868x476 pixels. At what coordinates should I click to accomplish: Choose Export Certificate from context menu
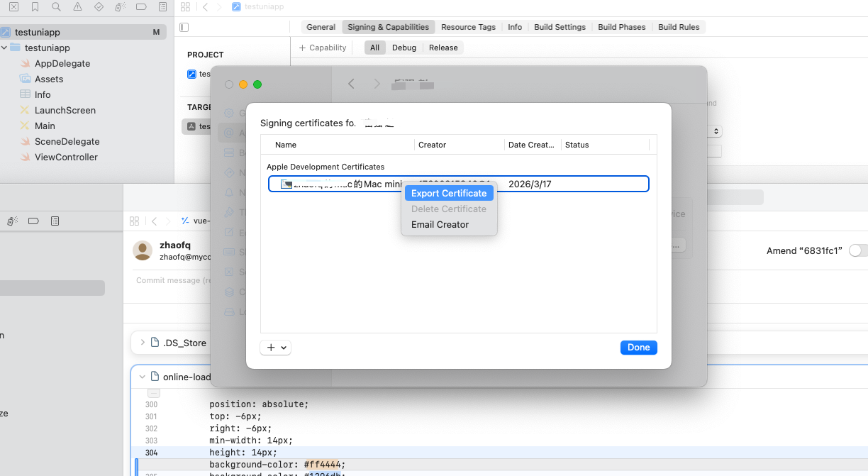[449, 193]
